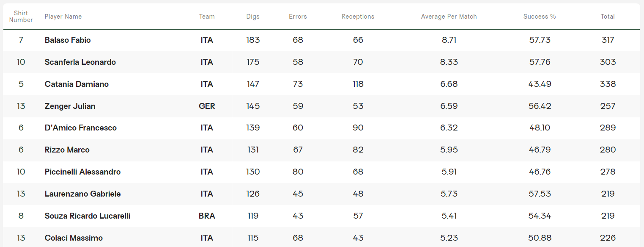Sort by Errors column header

[298, 17]
